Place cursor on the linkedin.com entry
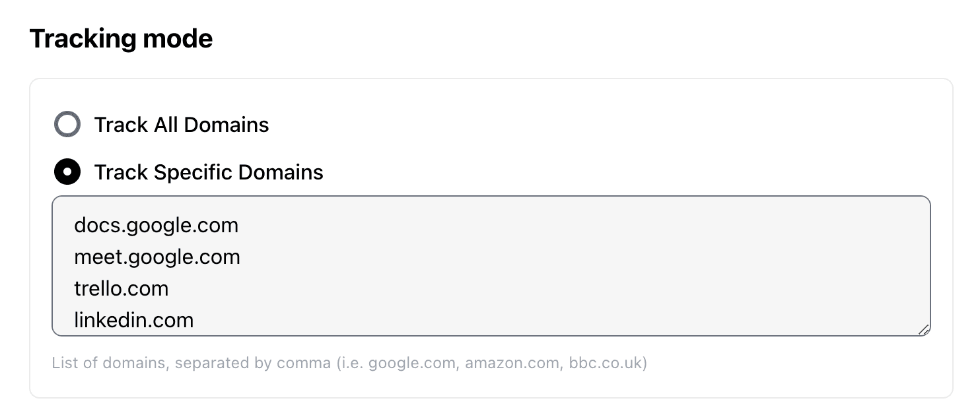 134,320
